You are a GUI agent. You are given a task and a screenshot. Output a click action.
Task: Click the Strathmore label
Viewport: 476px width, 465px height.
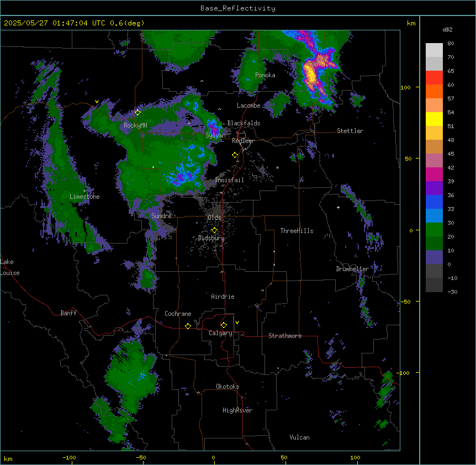285,336
